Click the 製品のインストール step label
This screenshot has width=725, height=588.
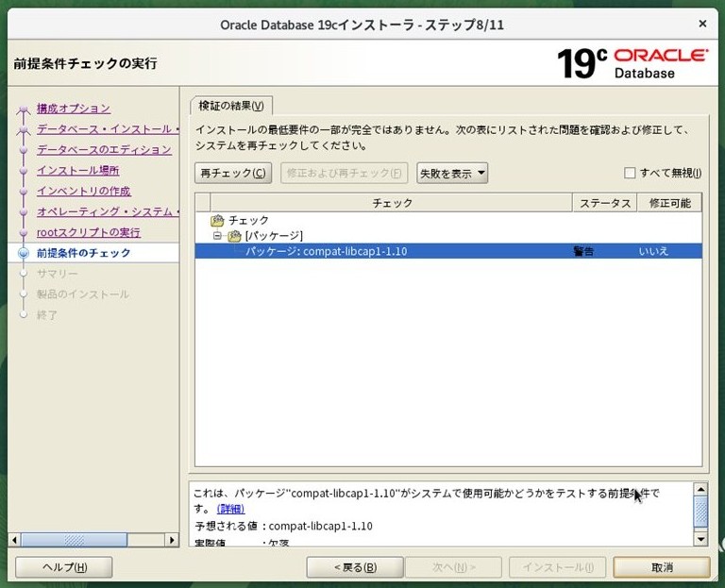(x=83, y=294)
